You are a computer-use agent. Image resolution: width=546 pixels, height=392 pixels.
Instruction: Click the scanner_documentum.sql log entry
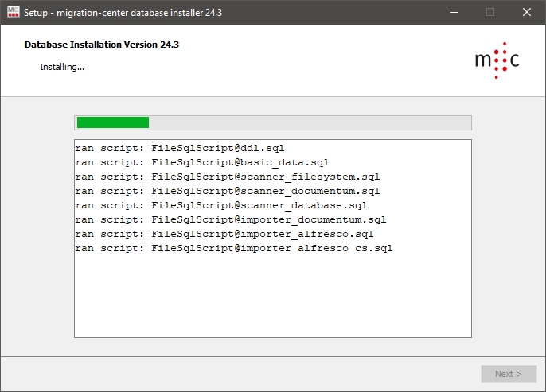point(227,192)
